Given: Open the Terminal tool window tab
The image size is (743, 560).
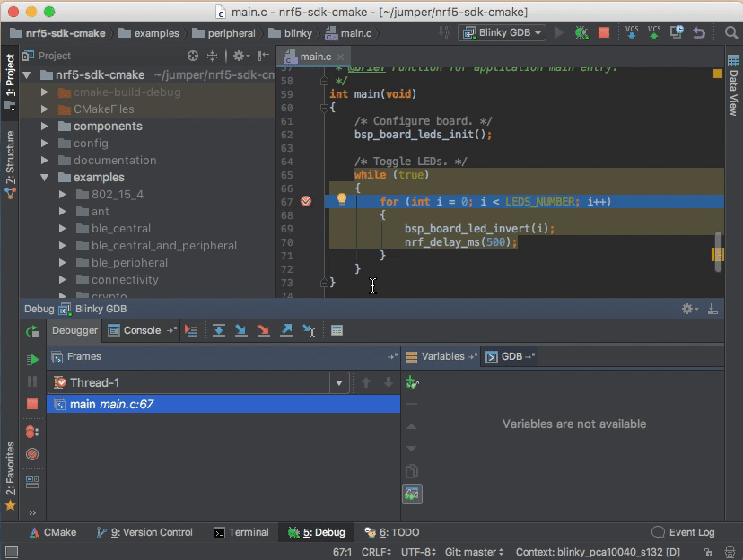Looking at the screenshot, I should tap(241, 532).
